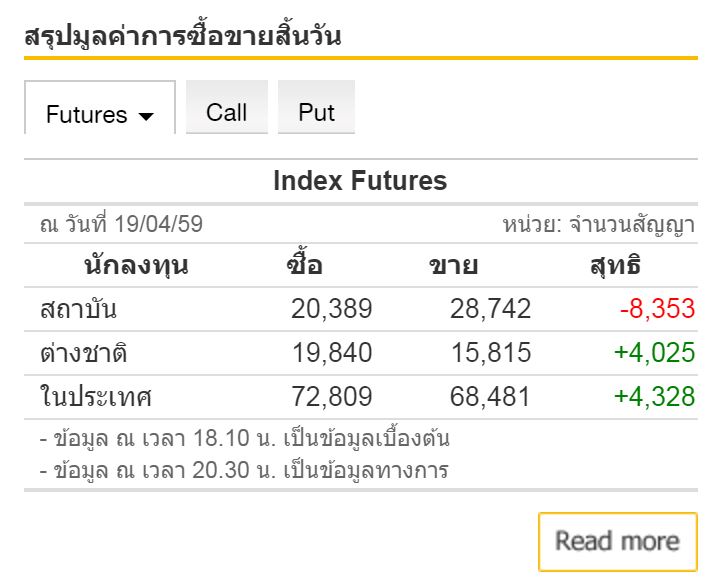The image size is (719, 587).
Task: Click the สรุปมูลค่าการซื้อขายสิ้นวัน section title
Action: (x=183, y=37)
